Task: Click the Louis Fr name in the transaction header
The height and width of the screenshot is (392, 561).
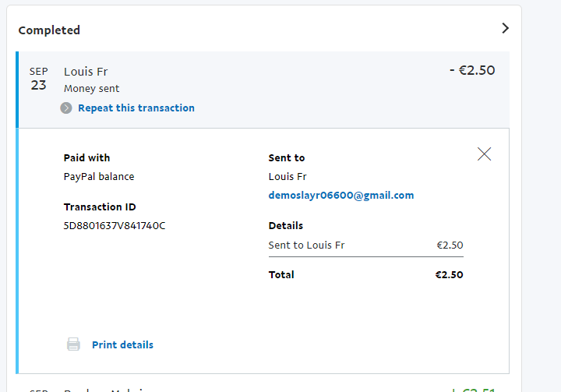Action: coord(86,72)
